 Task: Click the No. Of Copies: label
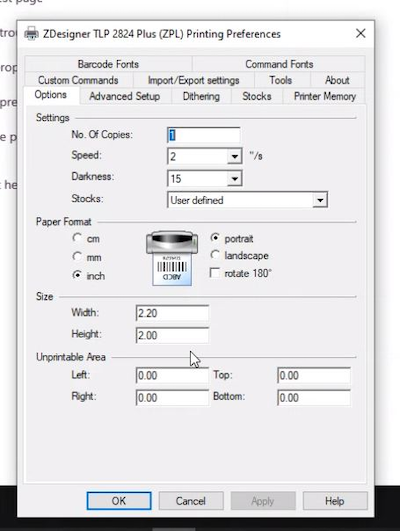102,134
